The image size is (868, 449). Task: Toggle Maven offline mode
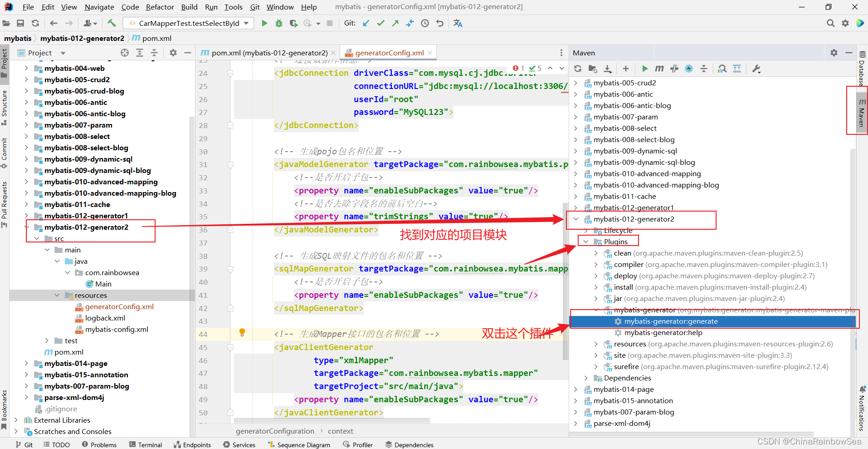pos(674,69)
